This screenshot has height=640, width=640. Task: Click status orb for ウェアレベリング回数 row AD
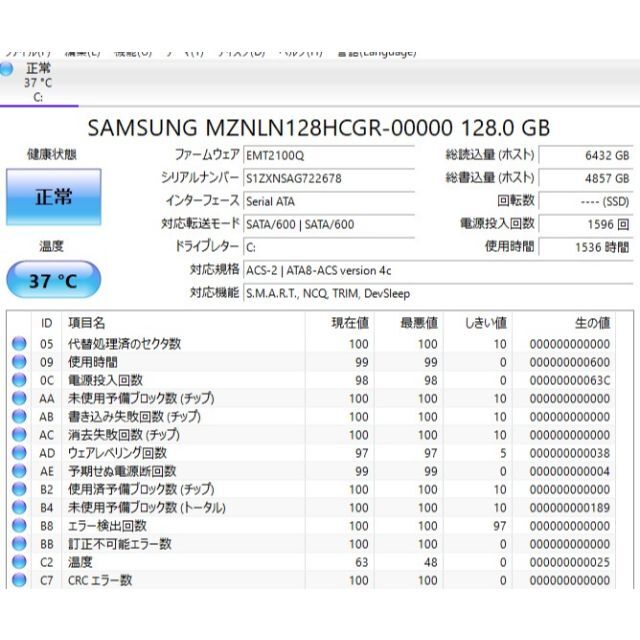pos(19,453)
